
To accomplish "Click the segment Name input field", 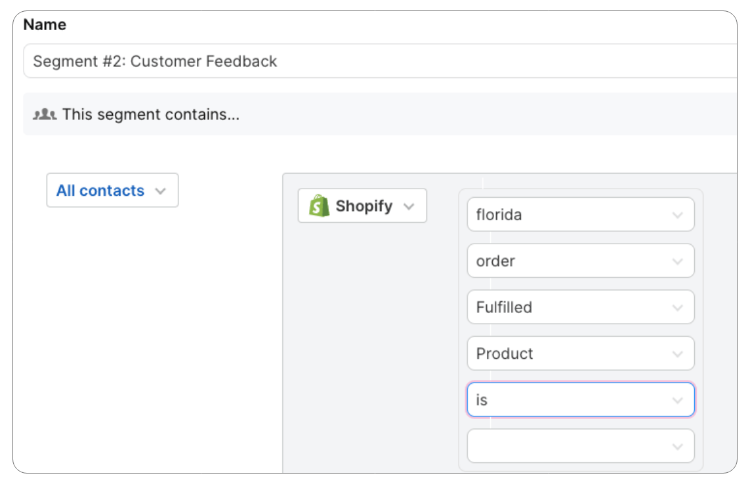I will [380, 61].
